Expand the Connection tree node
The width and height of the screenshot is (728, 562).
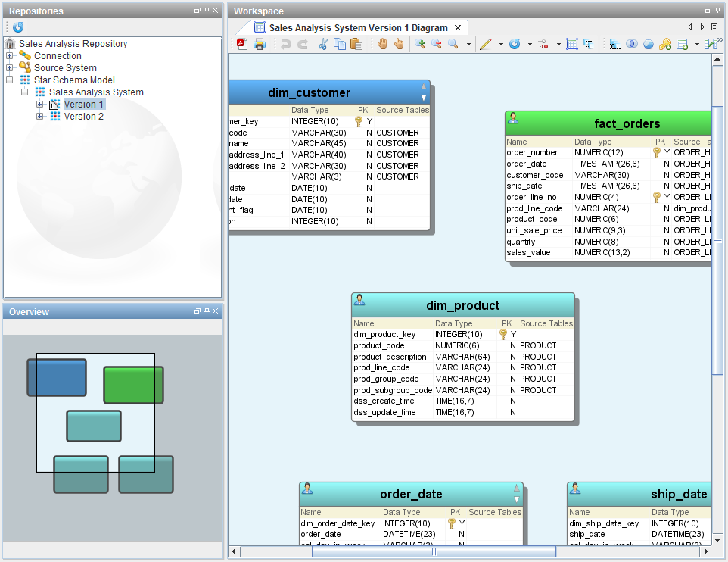tap(10, 56)
